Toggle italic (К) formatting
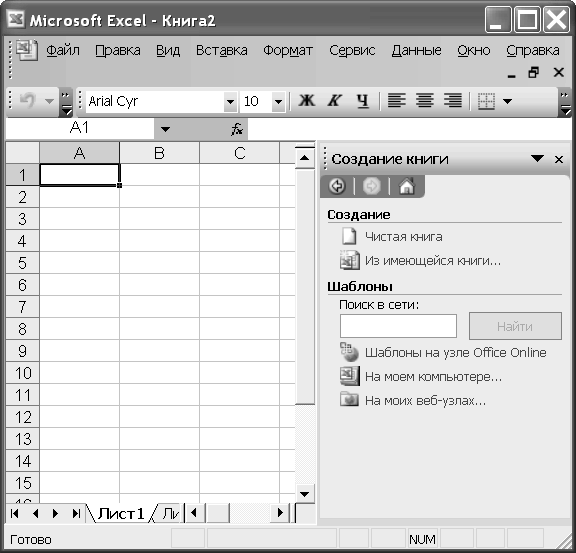 click(335, 101)
